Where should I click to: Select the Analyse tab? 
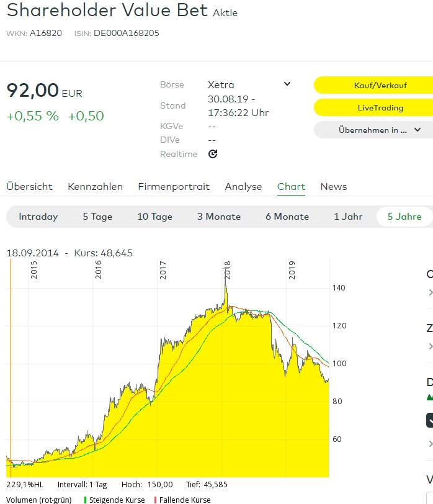(x=243, y=187)
